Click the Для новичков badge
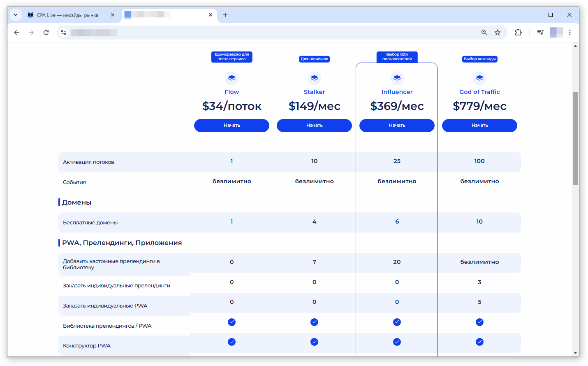 coord(314,59)
